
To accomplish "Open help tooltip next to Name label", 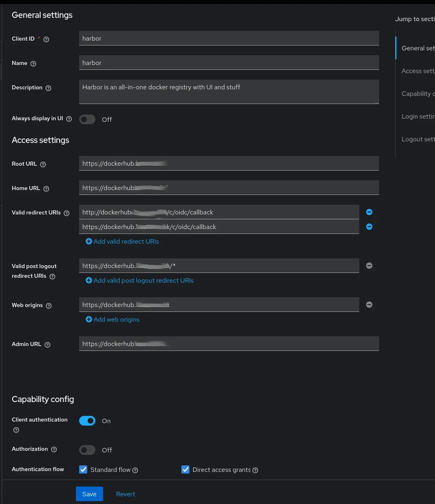I will click(33, 64).
